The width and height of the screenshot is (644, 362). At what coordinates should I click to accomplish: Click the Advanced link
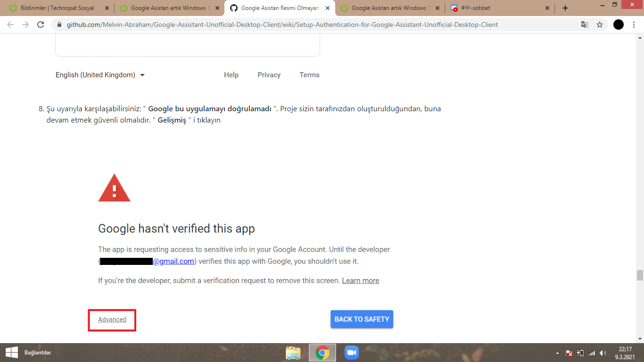[x=112, y=320]
